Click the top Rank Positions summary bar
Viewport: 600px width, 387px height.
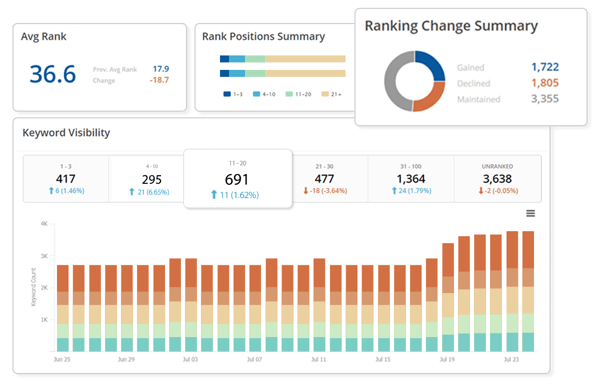[283, 59]
